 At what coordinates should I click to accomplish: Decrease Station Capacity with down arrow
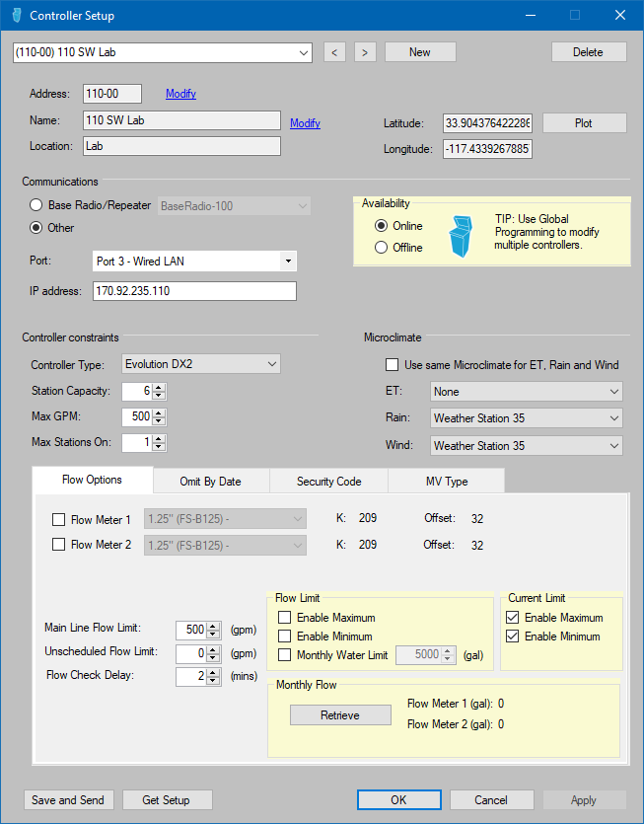click(x=159, y=395)
